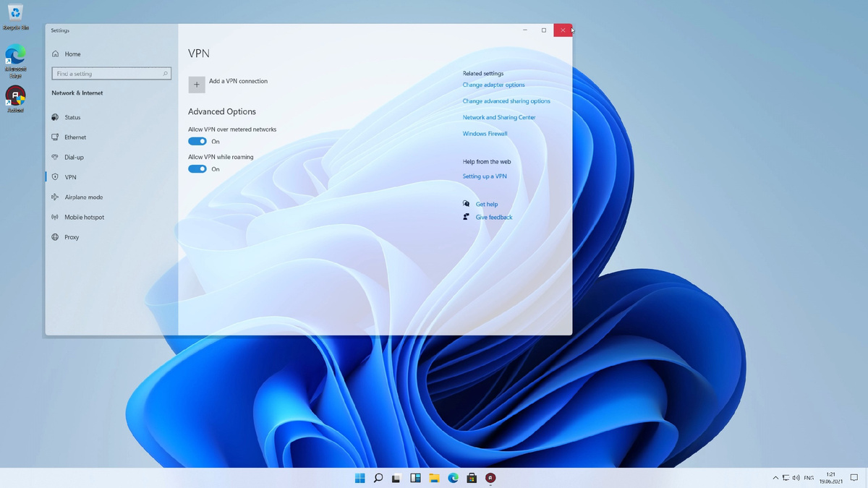The height and width of the screenshot is (488, 868).
Task: Open the Ethernet settings page
Action: [69, 137]
